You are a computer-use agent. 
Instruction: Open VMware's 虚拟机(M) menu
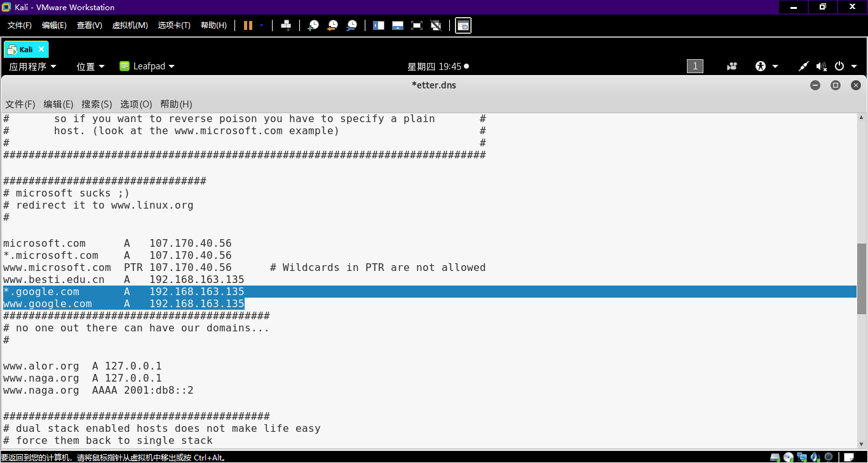point(130,25)
